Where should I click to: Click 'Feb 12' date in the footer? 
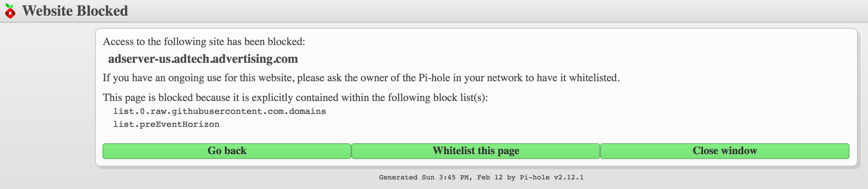[490, 177]
